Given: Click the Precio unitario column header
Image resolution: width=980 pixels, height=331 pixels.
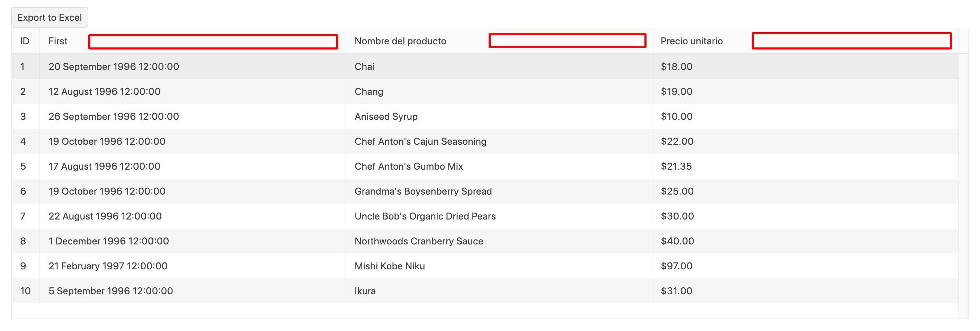Looking at the screenshot, I should pyautogui.click(x=691, y=41).
